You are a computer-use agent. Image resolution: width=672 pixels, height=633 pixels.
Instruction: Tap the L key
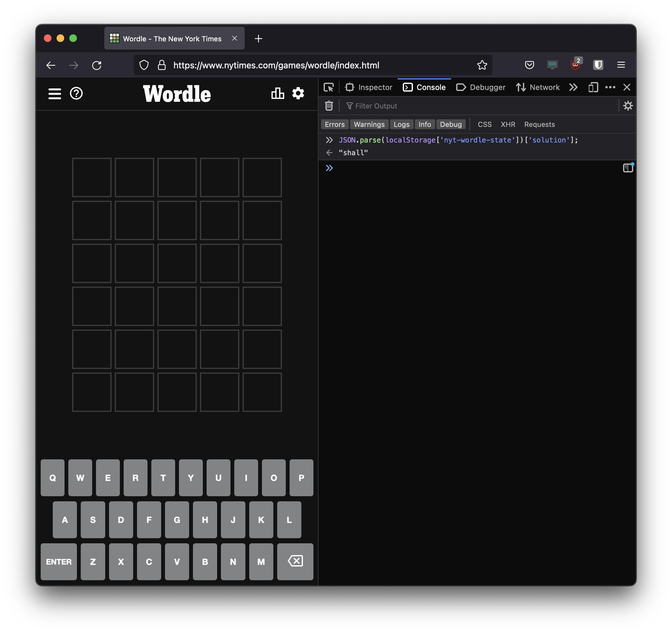[289, 520]
